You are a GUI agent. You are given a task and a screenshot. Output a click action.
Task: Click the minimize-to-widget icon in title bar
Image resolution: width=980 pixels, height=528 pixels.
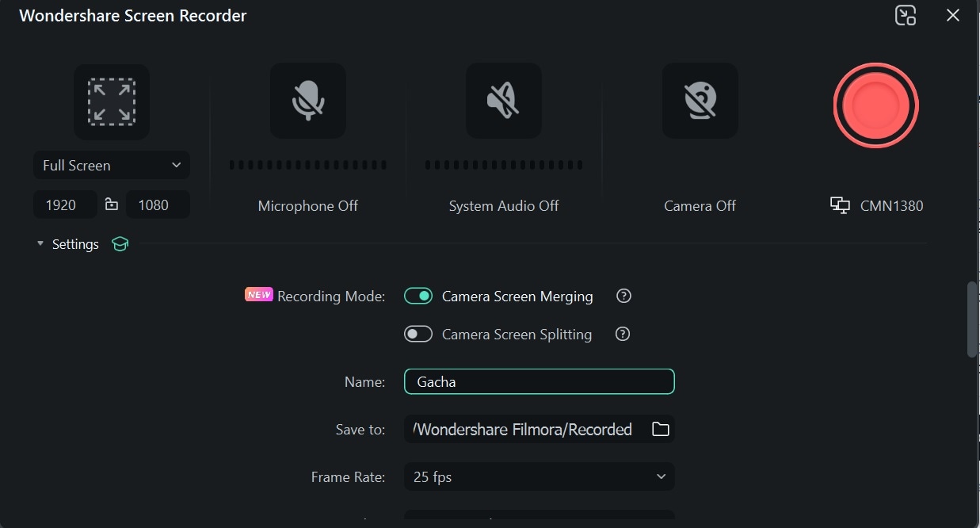[x=906, y=16]
